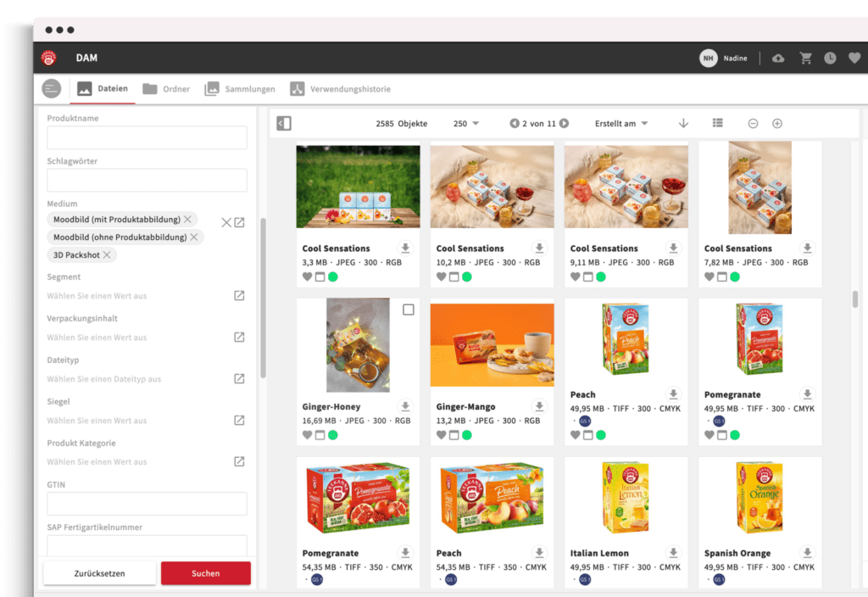The width and height of the screenshot is (868, 597).
Task: Open the 250 items-per-page dropdown
Action: click(466, 124)
